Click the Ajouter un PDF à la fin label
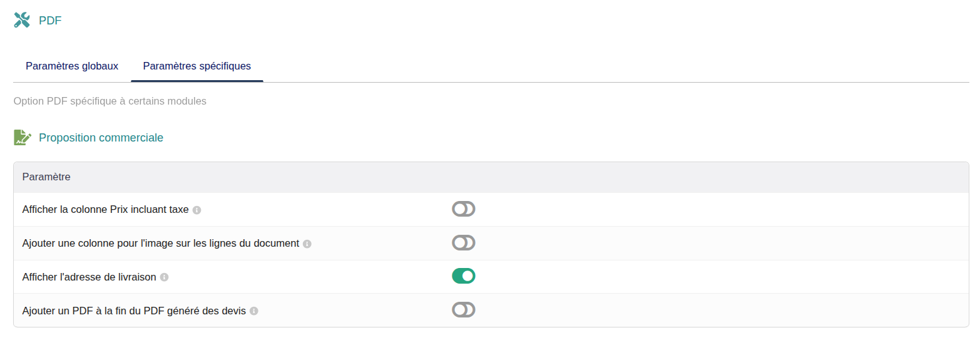Viewport: 980px width, 340px height. coord(134,311)
